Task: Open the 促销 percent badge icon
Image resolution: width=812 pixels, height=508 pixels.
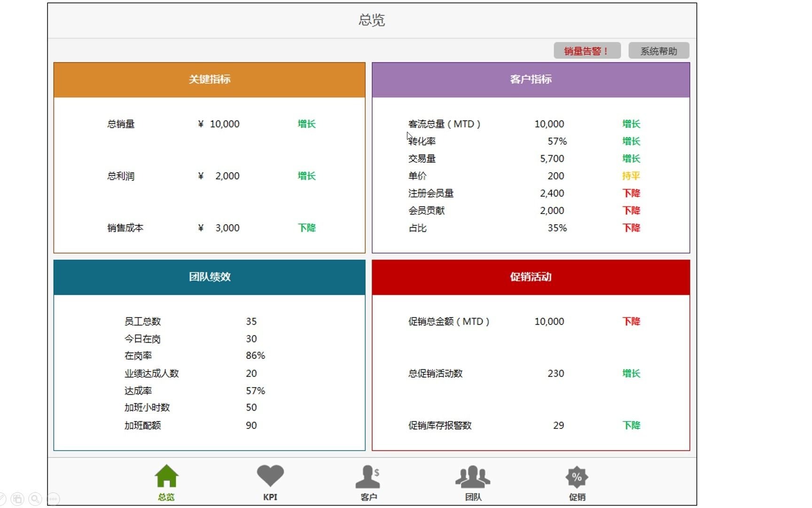Action: pyautogui.click(x=577, y=477)
